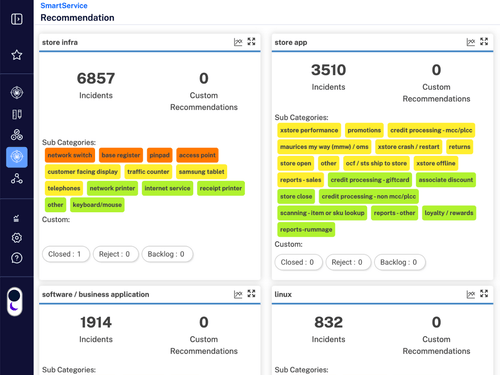Select the network printer tag
Viewport: 500px width, 375px height.
[x=112, y=188]
